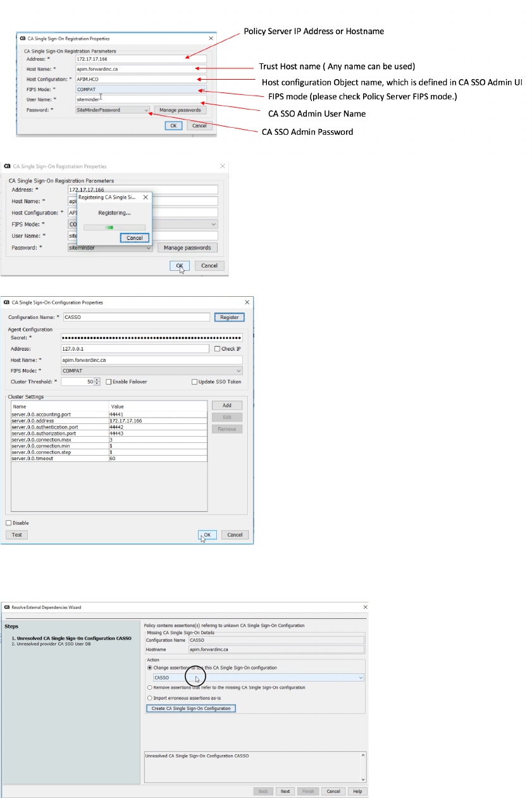Click the Hostname field in the wizard
Image resolution: width=532 pixels, height=798 pixels.
click(x=276, y=649)
